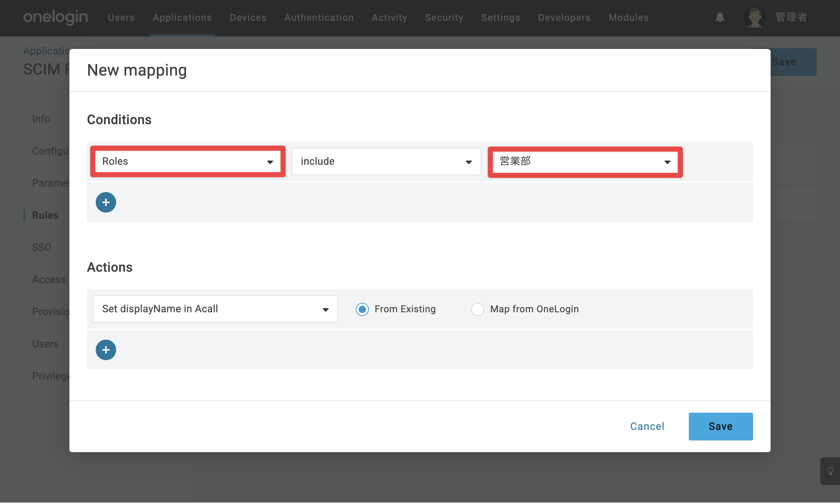Image resolution: width=840 pixels, height=504 pixels.
Task: Cancel the New mapping dialog
Action: [x=647, y=426]
